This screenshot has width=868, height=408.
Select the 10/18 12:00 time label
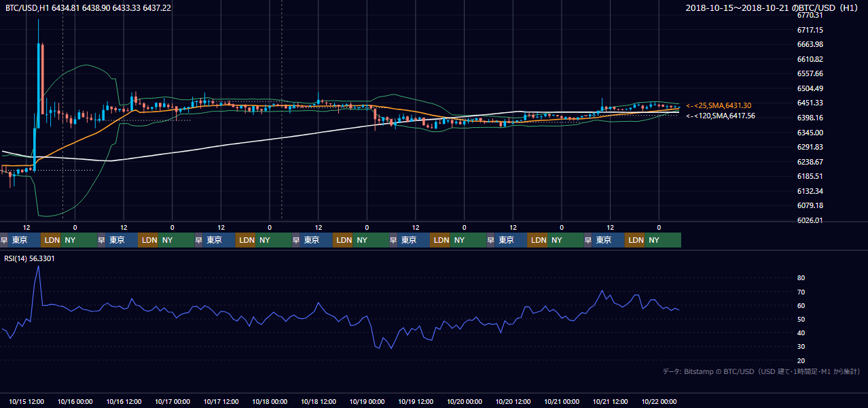(319, 402)
